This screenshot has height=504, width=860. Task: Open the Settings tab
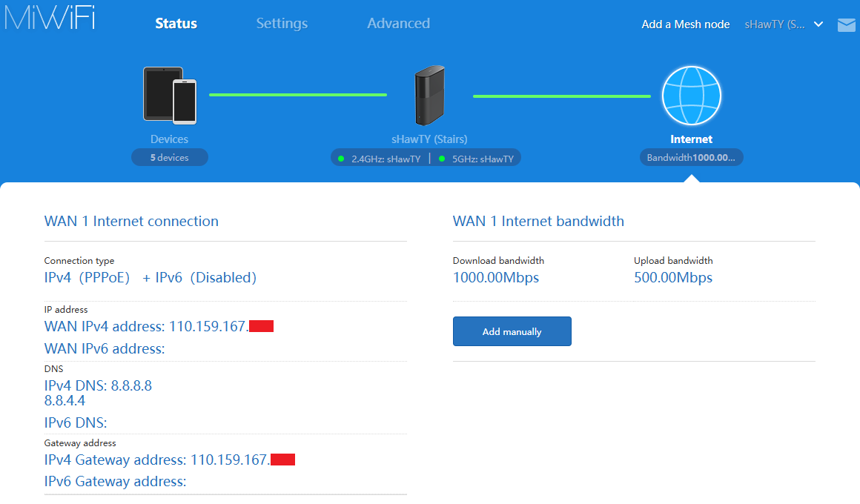coord(282,24)
